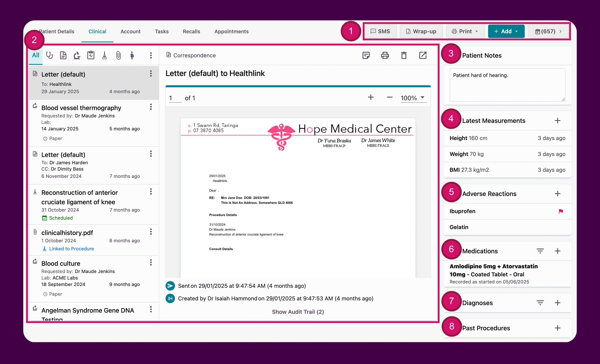The image size is (600, 364).
Task: Toggle the Diagnoses filter icon
Action: pos(540,303)
